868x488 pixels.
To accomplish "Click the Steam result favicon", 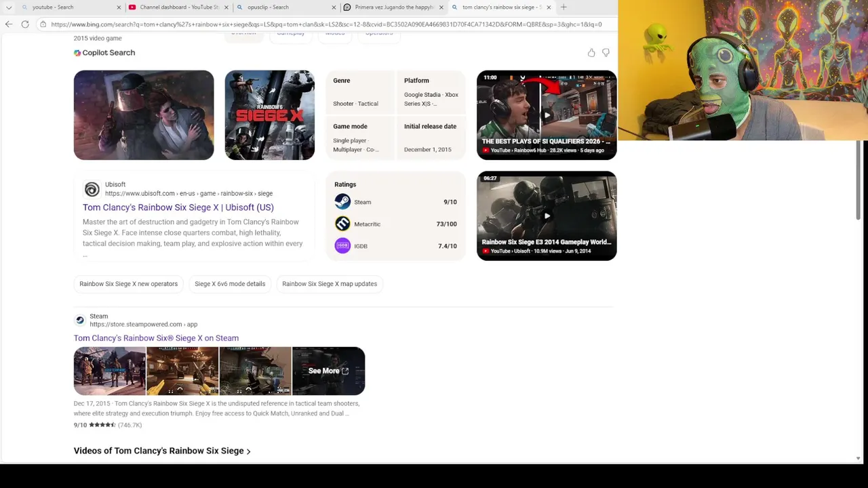I will coord(80,320).
